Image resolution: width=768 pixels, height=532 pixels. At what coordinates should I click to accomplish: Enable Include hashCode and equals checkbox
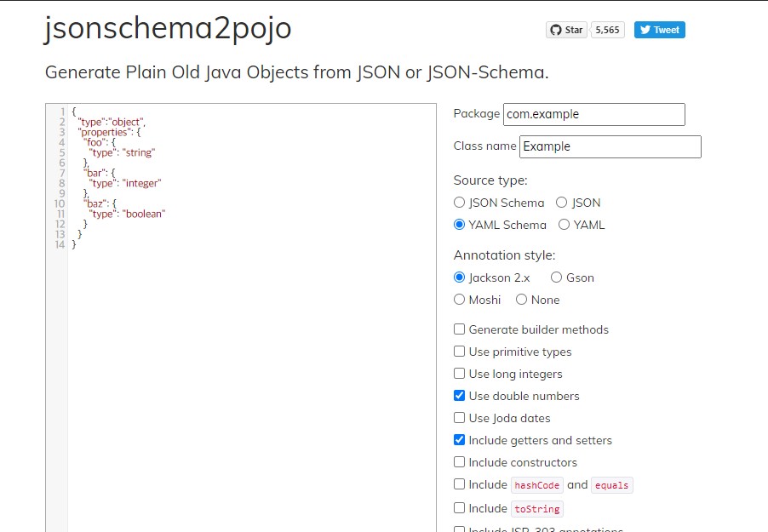click(459, 484)
